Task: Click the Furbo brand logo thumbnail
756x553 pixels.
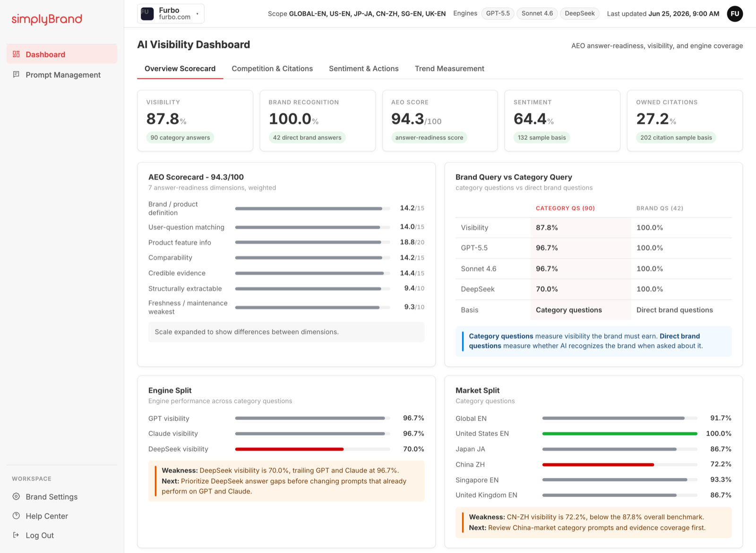Action: [x=147, y=14]
